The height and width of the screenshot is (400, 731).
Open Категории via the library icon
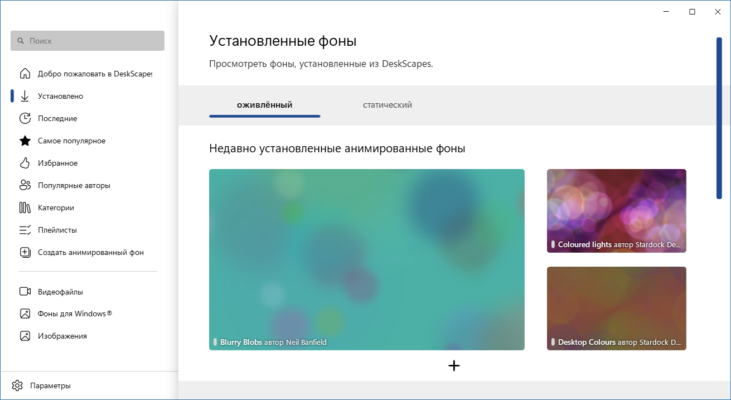(x=25, y=208)
